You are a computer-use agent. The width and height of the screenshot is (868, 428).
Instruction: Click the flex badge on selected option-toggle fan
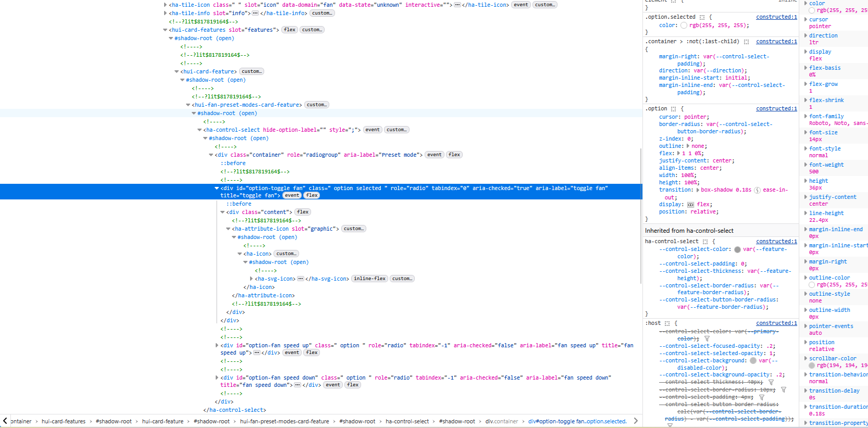coord(312,195)
